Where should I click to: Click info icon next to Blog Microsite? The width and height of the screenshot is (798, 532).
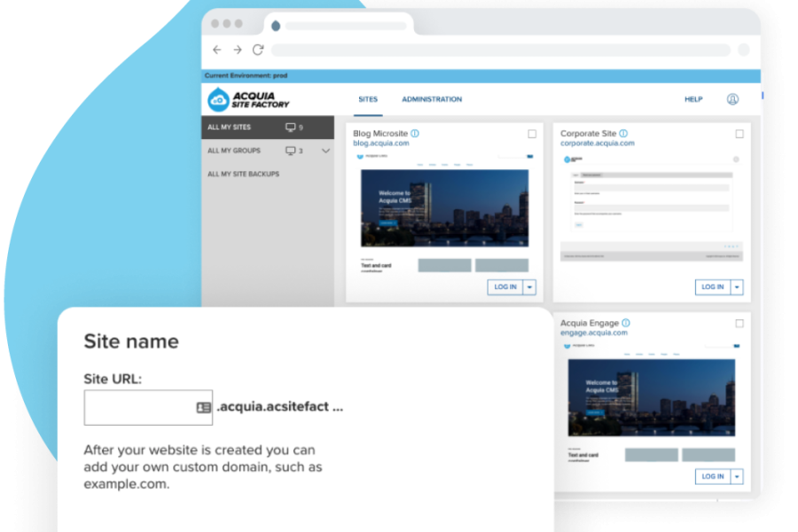pyautogui.click(x=415, y=134)
